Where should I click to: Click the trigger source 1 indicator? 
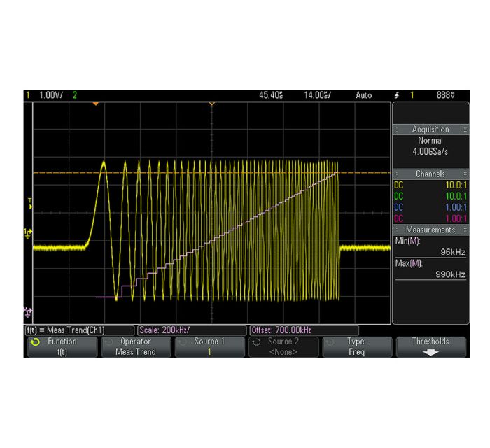tap(412, 95)
